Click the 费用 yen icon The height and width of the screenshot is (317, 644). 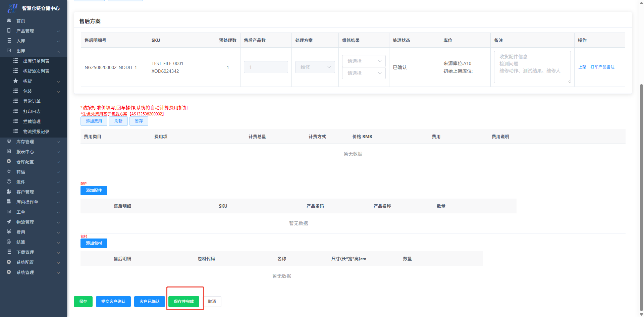[9, 232]
